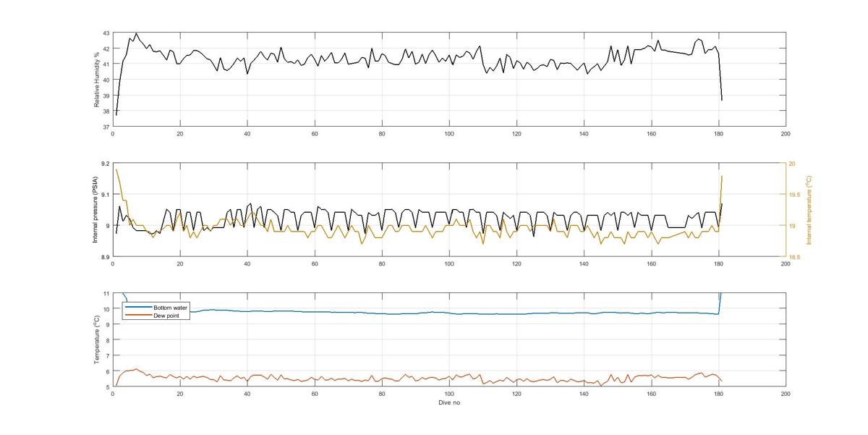Select tick label "37" on humidity axis
Screen dimensions: 868x435
(106, 126)
